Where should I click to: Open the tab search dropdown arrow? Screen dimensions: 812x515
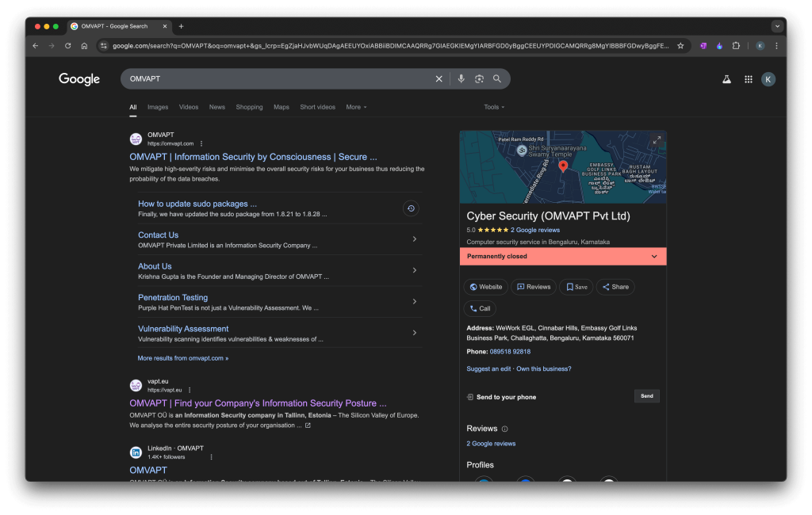[x=777, y=26]
